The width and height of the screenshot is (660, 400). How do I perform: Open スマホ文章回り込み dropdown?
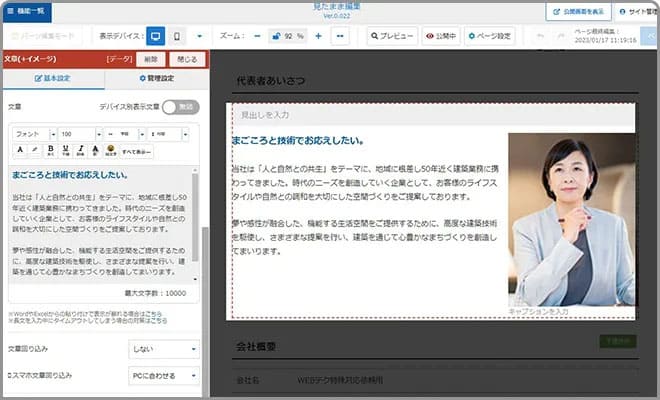(164, 376)
